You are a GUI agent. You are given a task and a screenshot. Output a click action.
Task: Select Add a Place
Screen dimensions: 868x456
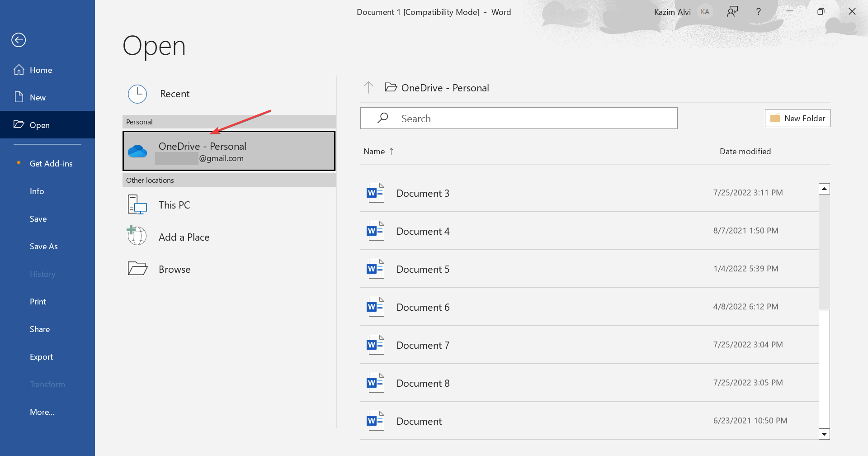(229, 237)
